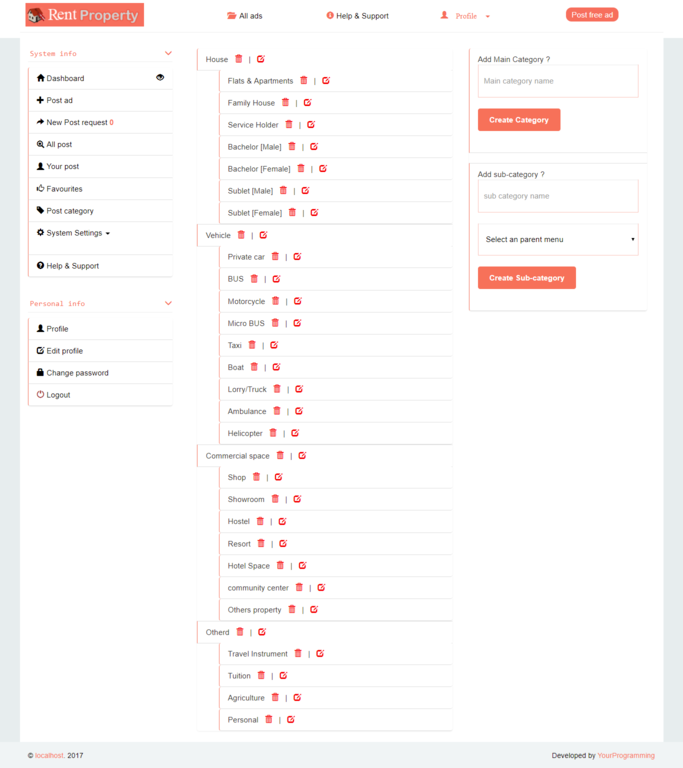Edit the Motorcycle sub-category
Image resolution: width=683 pixels, height=768 pixels.
click(x=298, y=301)
